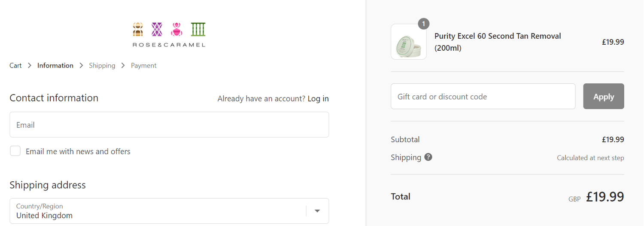Image resolution: width=644 pixels, height=226 pixels.
Task: Click the ROSE&CARAMEL brand text
Action: [169, 45]
